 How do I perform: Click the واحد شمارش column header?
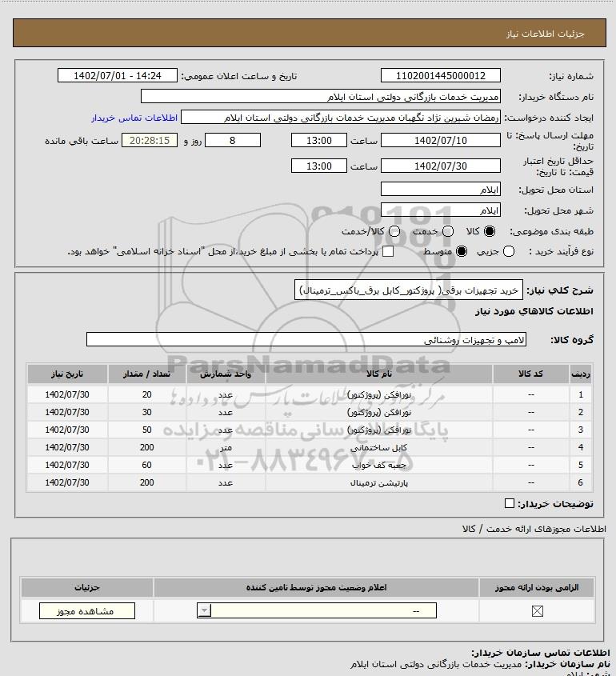pos(226,374)
